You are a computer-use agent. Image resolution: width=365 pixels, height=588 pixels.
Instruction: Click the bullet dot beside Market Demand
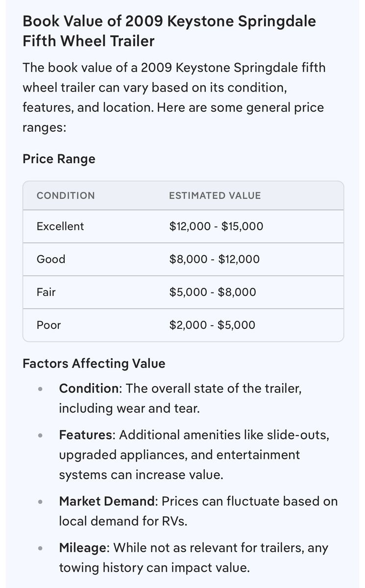pos(40,502)
